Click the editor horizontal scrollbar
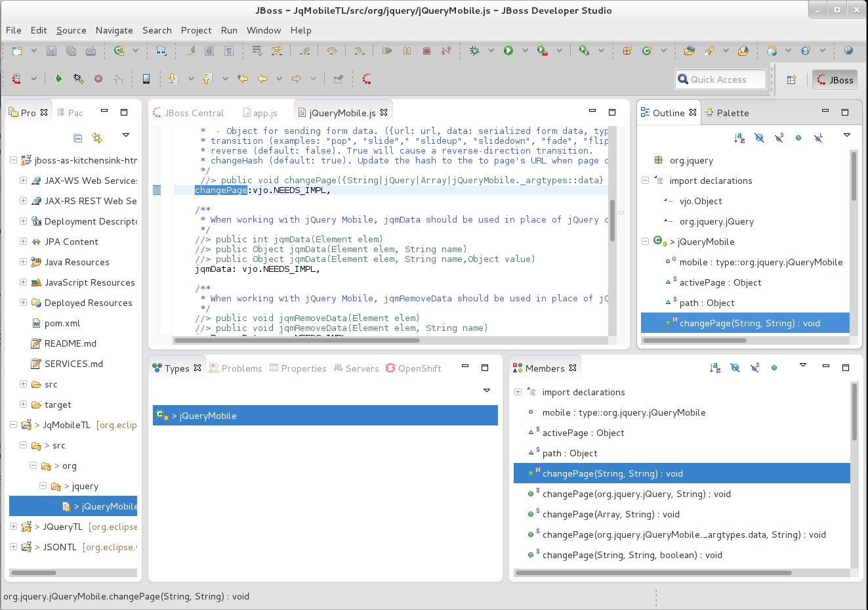 tap(297, 340)
